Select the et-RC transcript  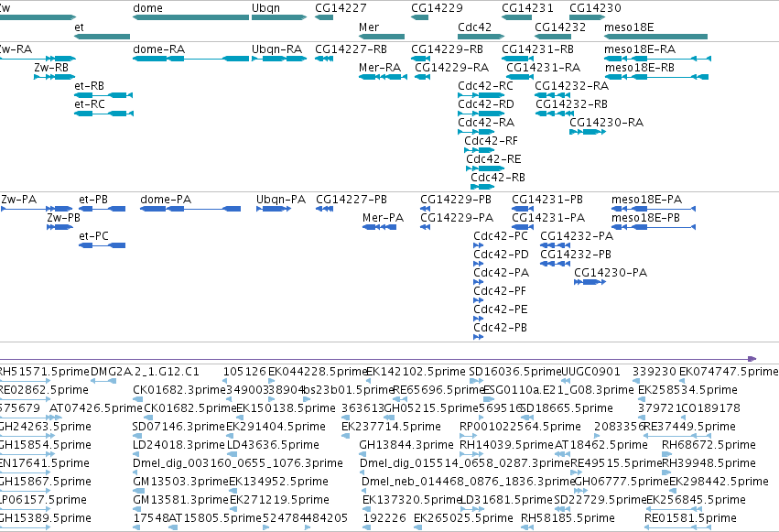point(103,114)
